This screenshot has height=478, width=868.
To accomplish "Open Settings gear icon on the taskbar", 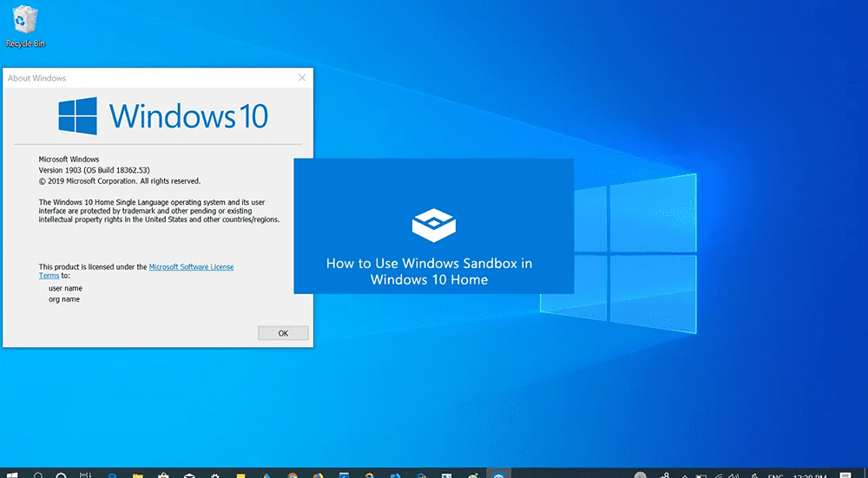I will [214, 475].
